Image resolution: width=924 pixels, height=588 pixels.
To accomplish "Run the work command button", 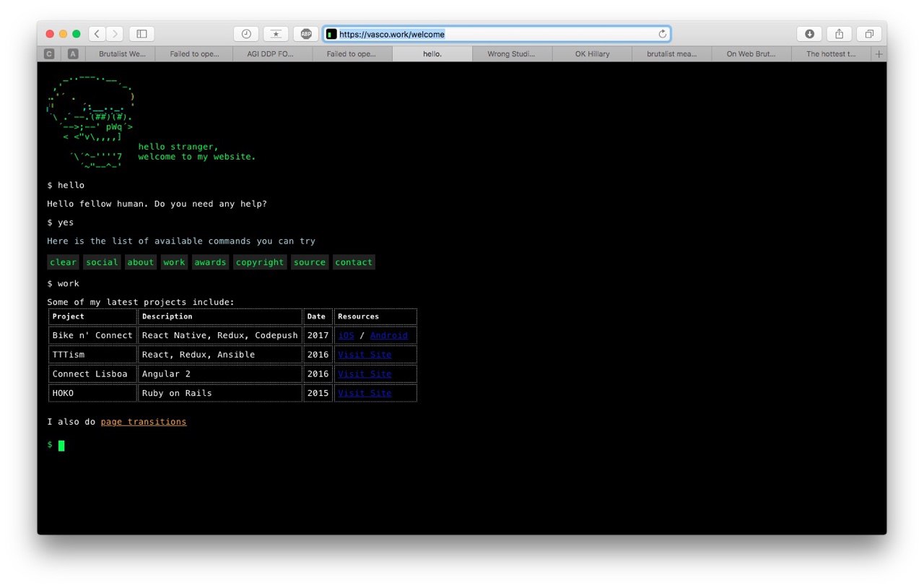I will tap(174, 262).
